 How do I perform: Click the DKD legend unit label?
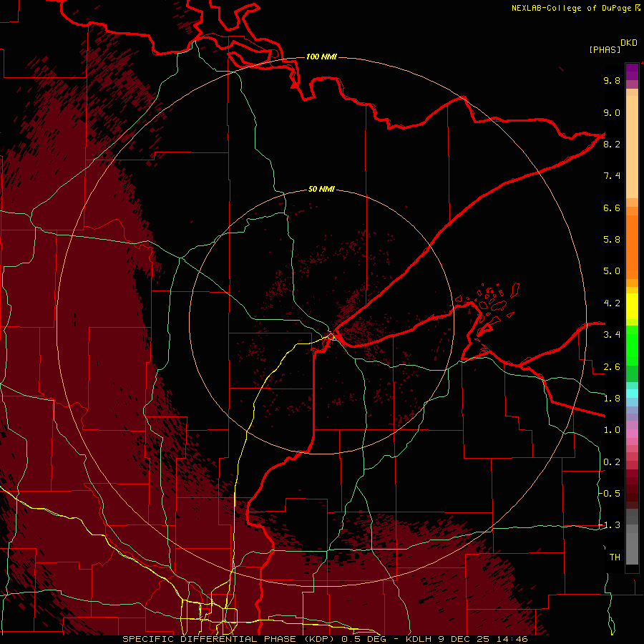point(629,43)
